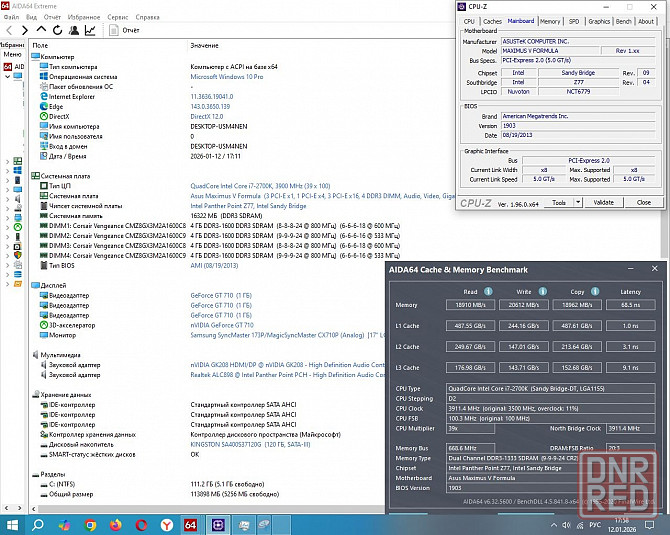
Task: Click the Отчёт report button
Action: pyautogui.click(x=124, y=31)
